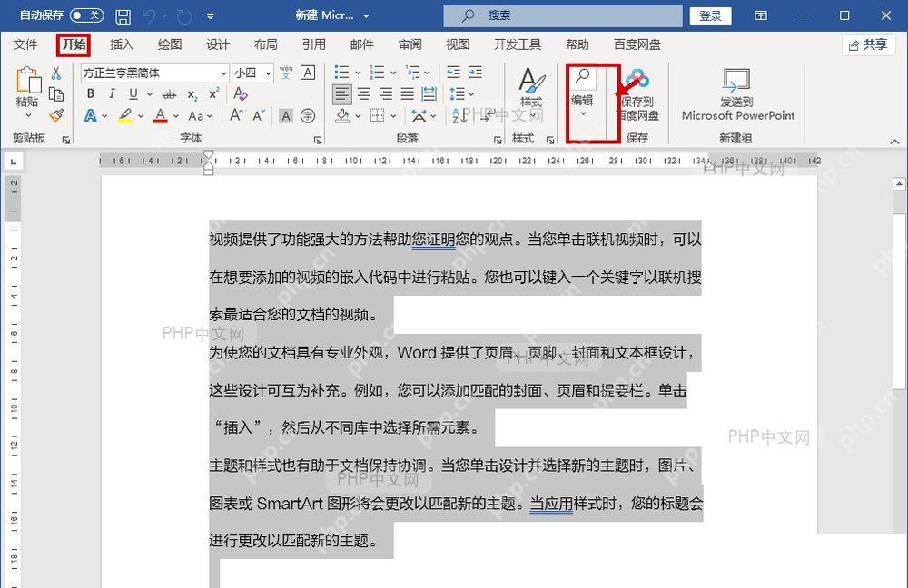
Task: Click the sort A-Z icon
Action: pos(458,116)
